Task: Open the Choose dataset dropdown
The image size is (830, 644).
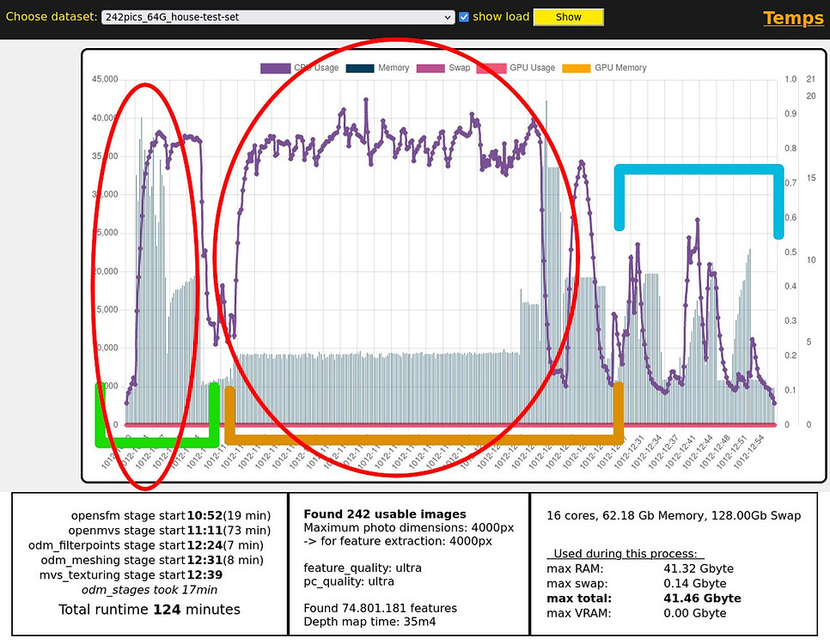Action: coord(275,16)
